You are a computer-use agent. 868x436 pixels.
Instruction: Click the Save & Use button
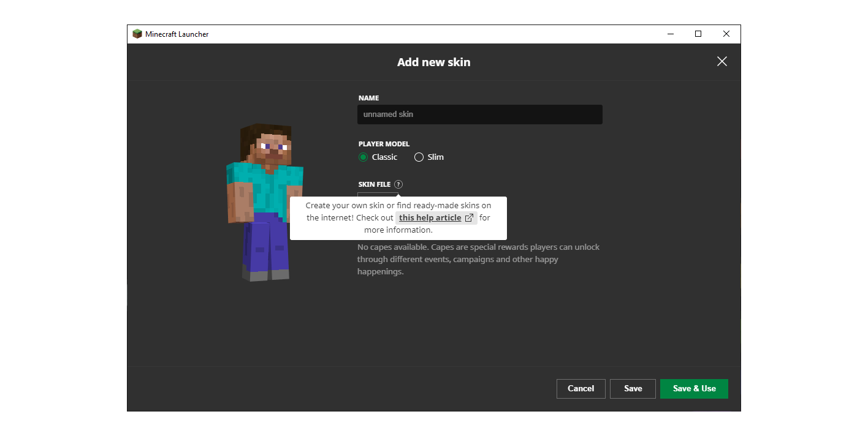(694, 389)
